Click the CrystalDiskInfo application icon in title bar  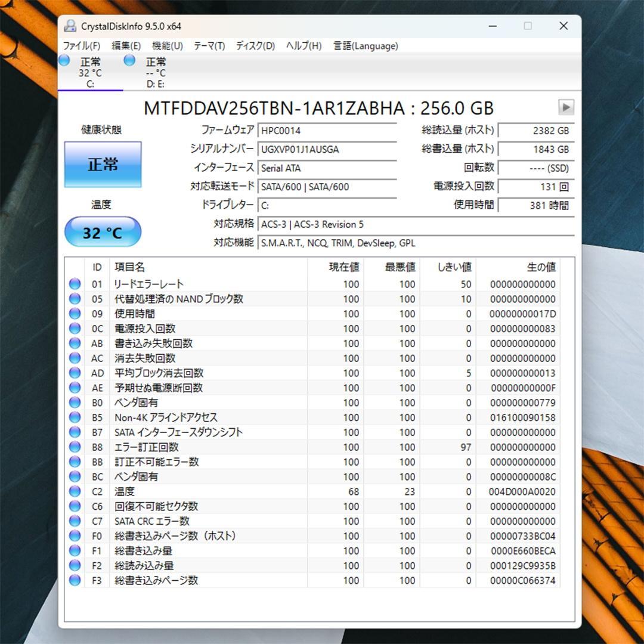[x=71, y=26]
